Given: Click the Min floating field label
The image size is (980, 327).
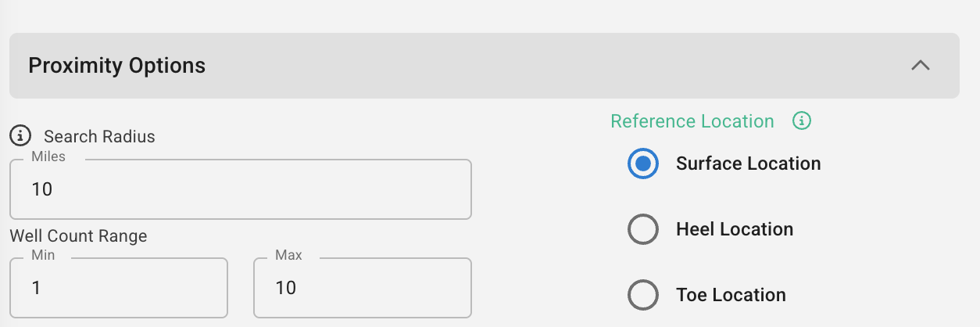Looking at the screenshot, I should pyautogui.click(x=43, y=255).
